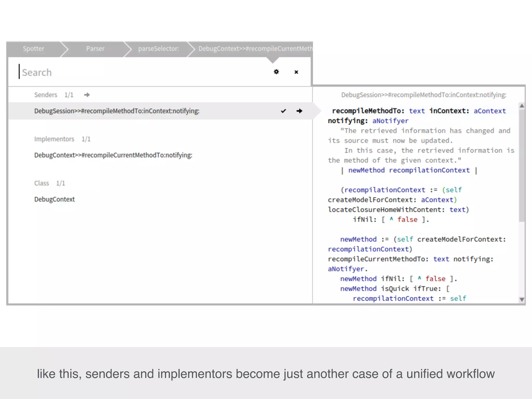Click the preview pane scroll down arrow
This screenshot has height=399, width=532.
tap(522, 300)
